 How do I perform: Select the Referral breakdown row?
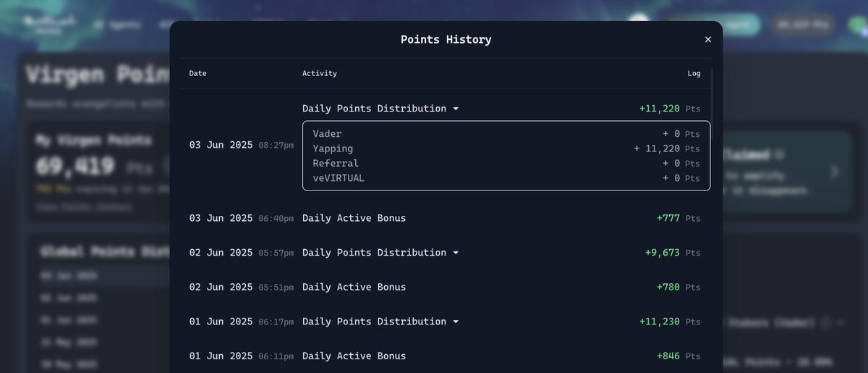(506, 164)
